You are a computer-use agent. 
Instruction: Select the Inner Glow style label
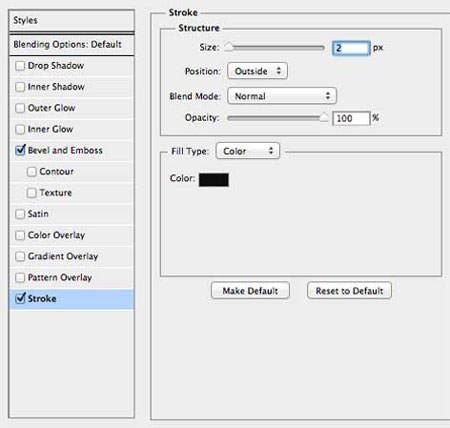(x=50, y=129)
